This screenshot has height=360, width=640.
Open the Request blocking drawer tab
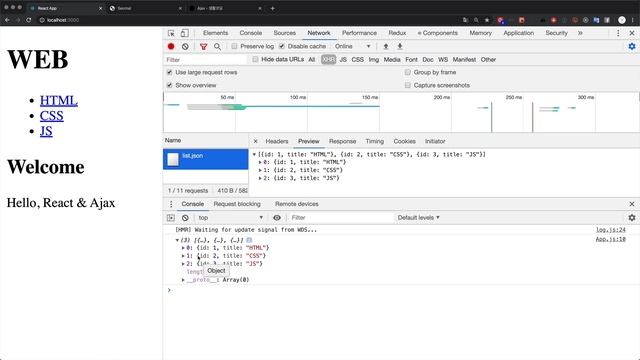click(237, 204)
